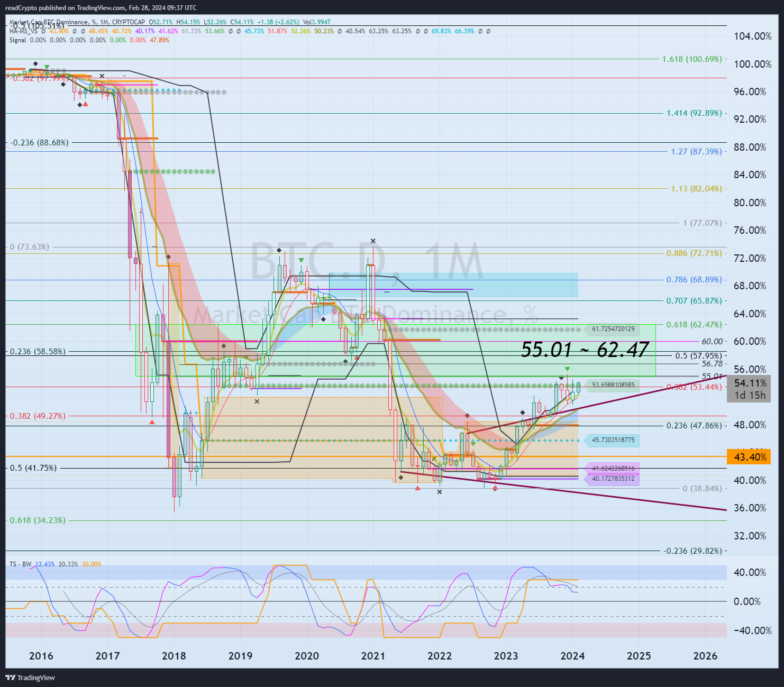
Task: Click the 40.1727835312 value tag
Action: [x=613, y=479]
